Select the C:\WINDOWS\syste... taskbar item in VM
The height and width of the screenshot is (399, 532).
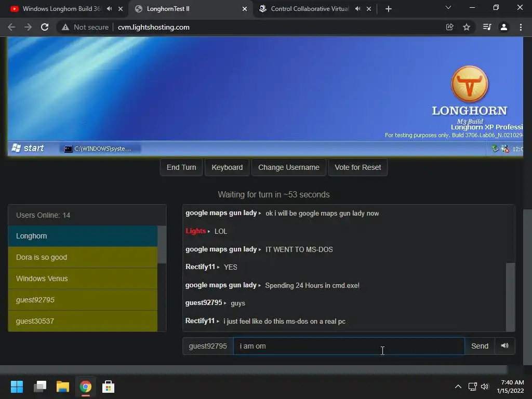coord(100,149)
